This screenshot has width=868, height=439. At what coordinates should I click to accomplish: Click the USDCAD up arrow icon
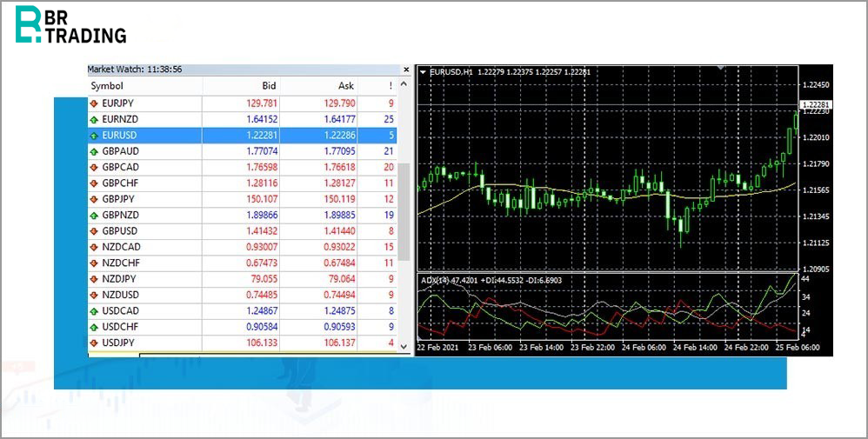(x=94, y=311)
